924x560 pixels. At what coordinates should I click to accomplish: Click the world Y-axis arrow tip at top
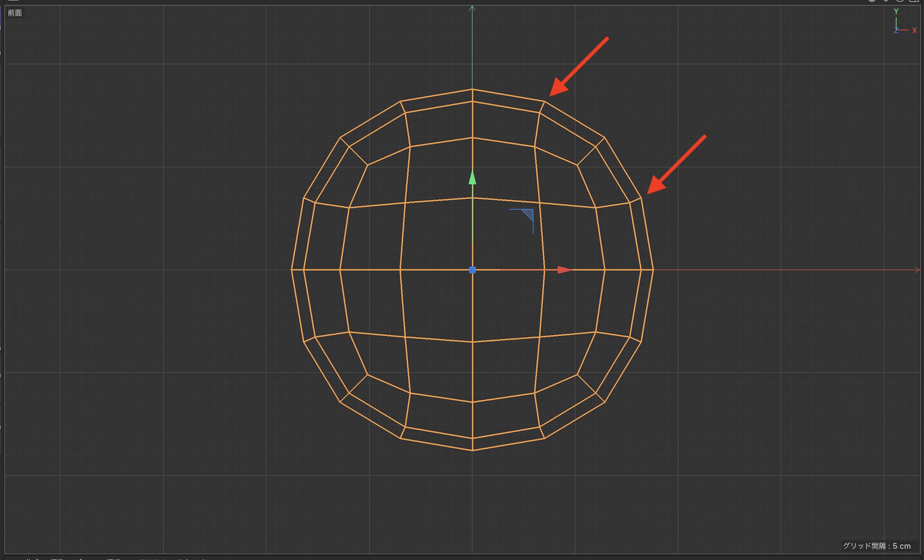472,8
